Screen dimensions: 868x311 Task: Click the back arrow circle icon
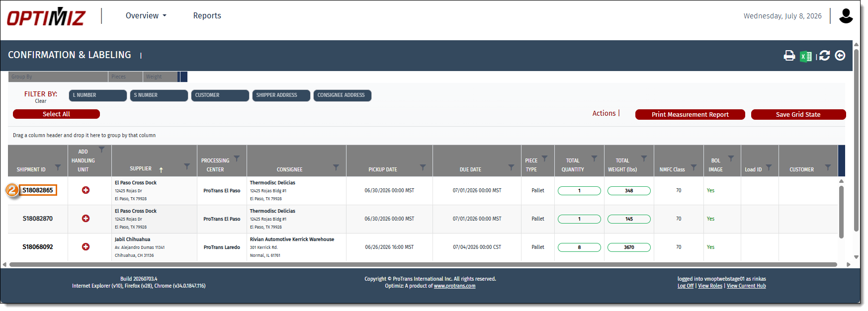pyautogui.click(x=840, y=56)
